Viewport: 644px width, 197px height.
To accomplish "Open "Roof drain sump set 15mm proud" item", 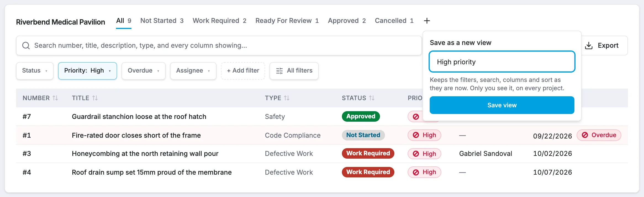I will tap(152, 172).
